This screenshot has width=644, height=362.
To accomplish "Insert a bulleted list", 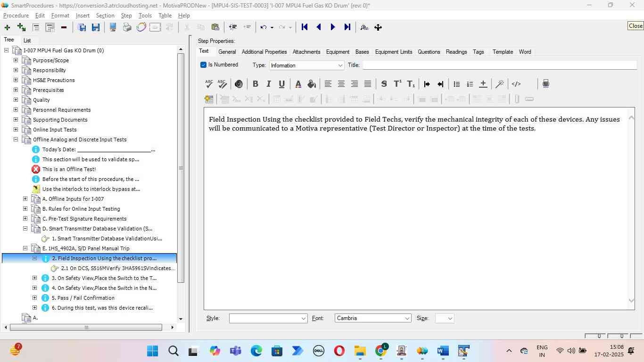I will point(456,84).
